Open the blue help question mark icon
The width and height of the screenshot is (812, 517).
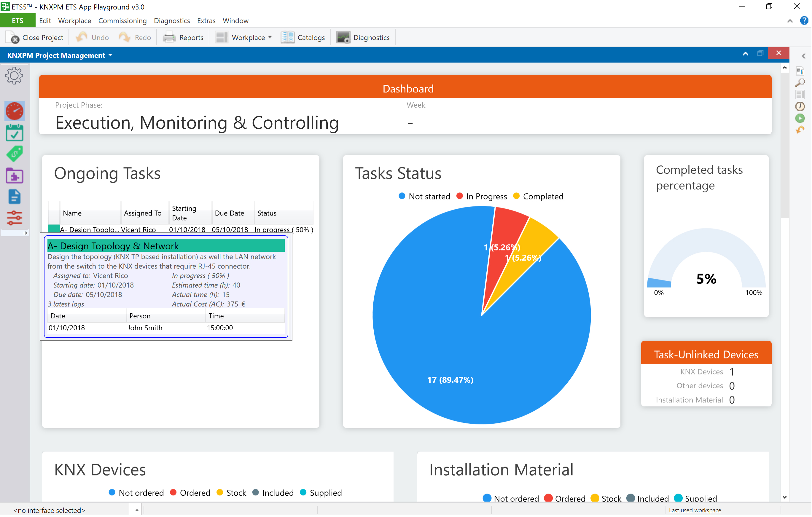[x=804, y=20]
